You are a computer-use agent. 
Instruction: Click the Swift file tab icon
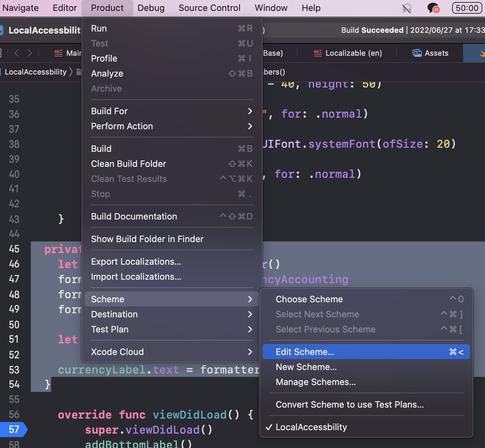click(482, 53)
